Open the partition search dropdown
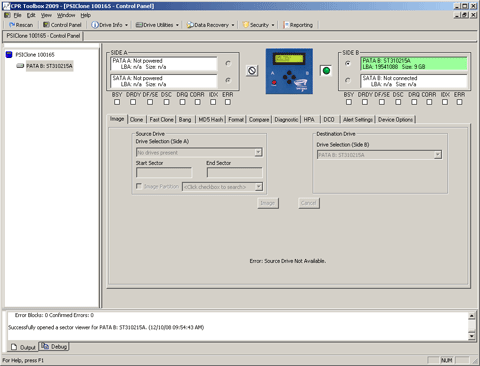Screen dimensions: 480x366 point(258,187)
